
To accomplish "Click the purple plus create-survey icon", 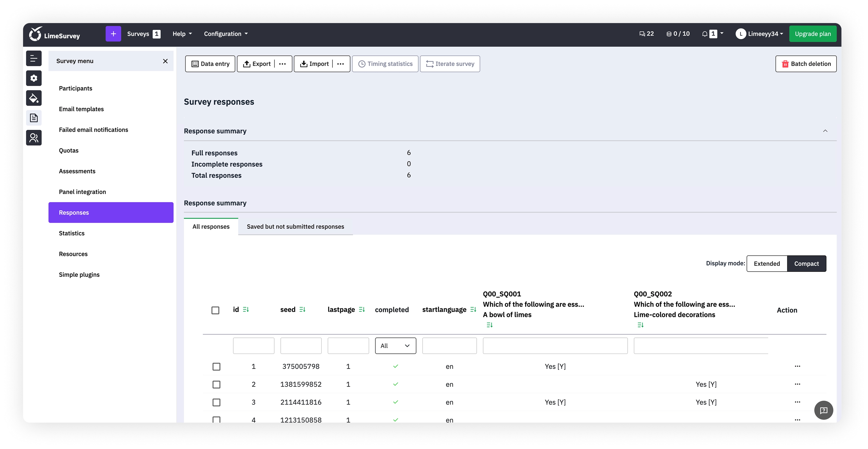I will coord(113,34).
